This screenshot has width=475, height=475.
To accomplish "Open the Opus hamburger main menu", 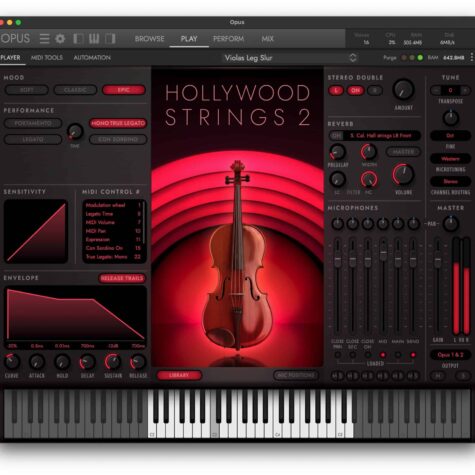I will (44, 39).
